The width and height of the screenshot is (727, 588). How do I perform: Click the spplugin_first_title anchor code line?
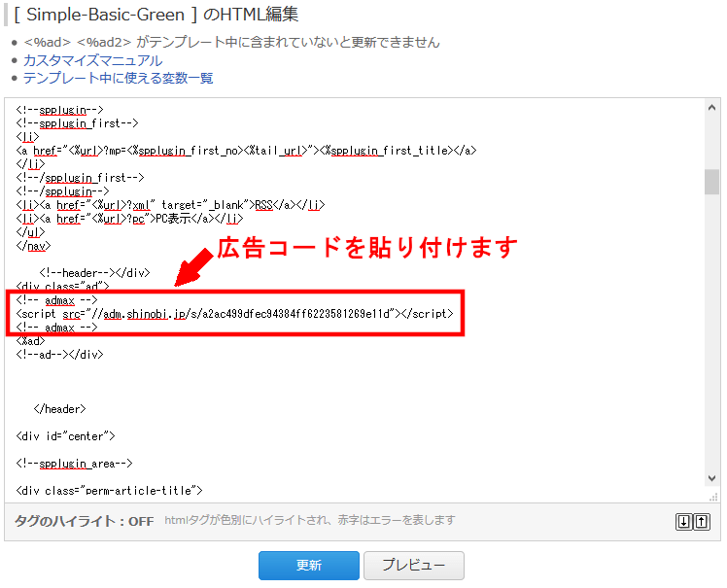click(246, 151)
